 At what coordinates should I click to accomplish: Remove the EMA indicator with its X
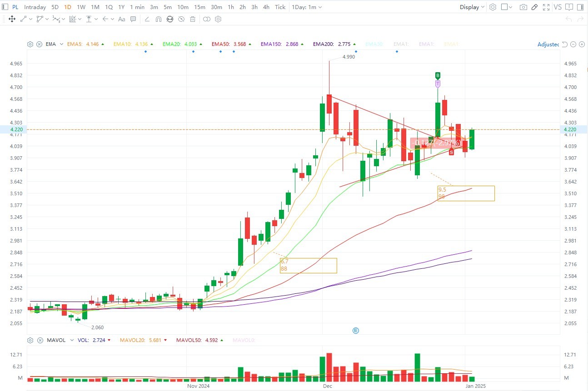tap(39, 44)
